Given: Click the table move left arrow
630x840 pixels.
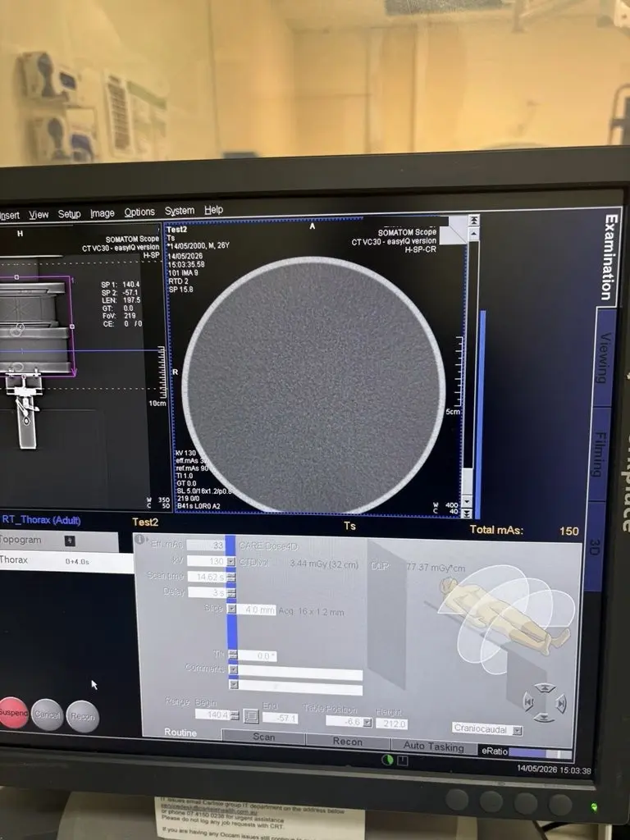Looking at the screenshot, I should click(x=527, y=701).
